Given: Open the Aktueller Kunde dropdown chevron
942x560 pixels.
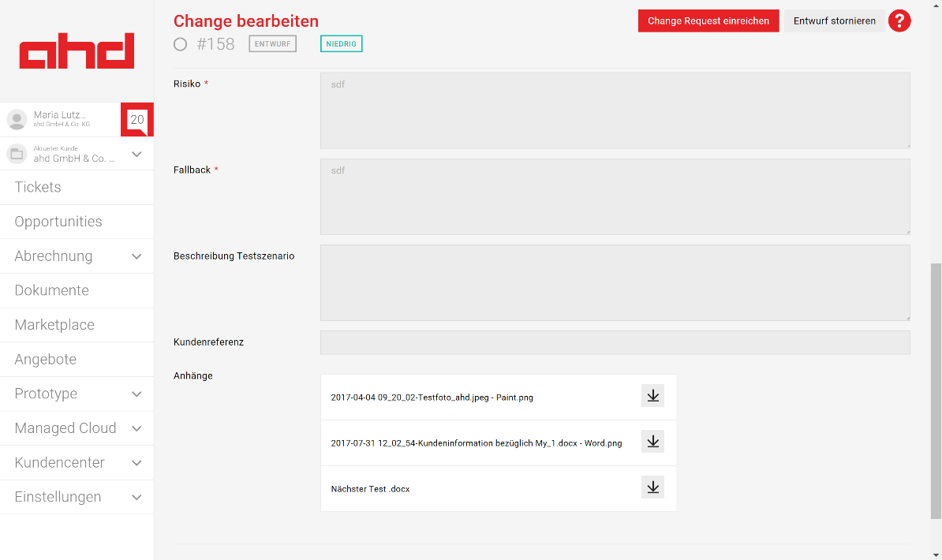Looking at the screenshot, I should click(x=136, y=154).
